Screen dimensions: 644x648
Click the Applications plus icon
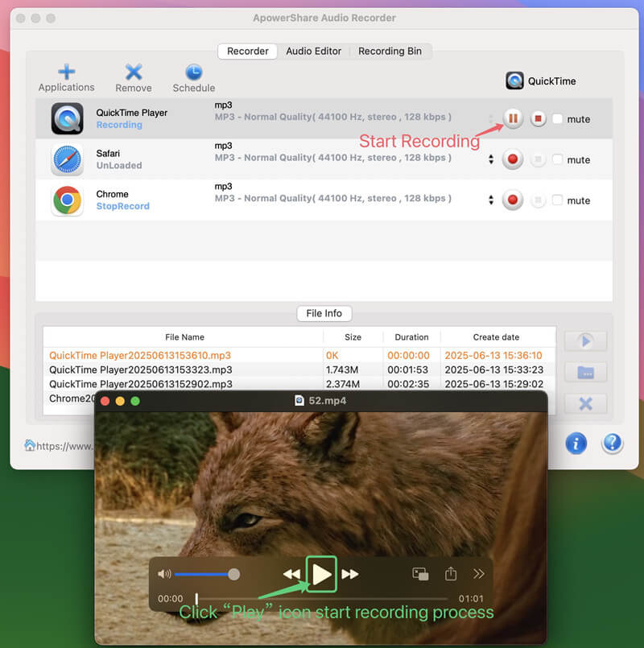click(x=66, y=72)
